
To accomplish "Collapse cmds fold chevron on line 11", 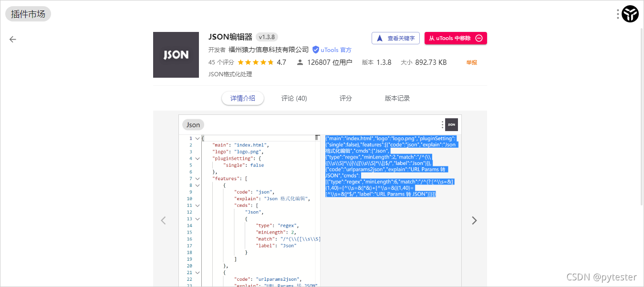I will 197,205.
